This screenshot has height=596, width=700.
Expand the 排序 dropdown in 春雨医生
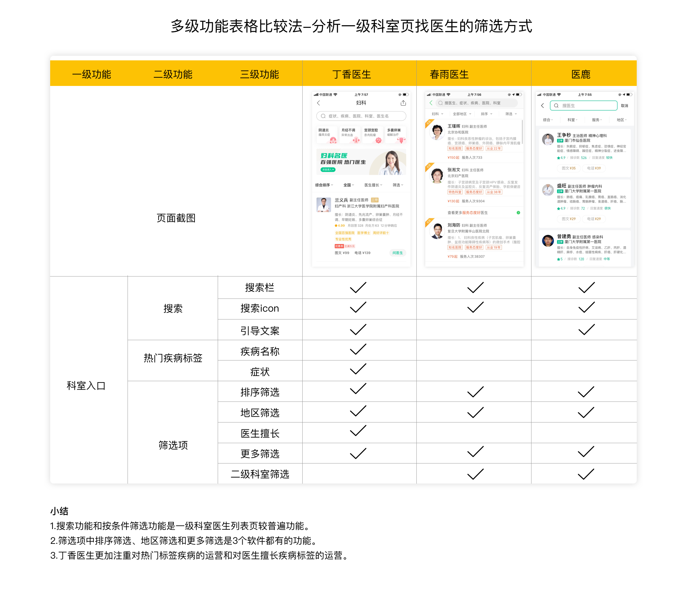coord(486,114)
